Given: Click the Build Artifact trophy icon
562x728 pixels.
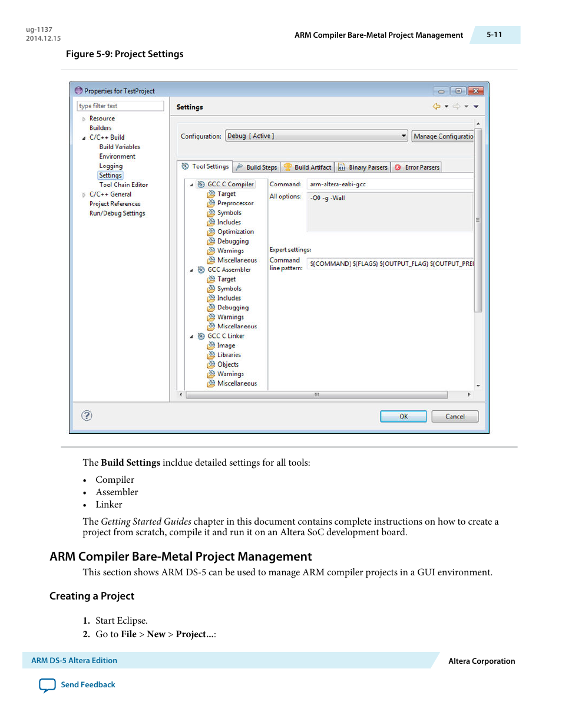Looking at the screenshot, I should coord(288,167).
